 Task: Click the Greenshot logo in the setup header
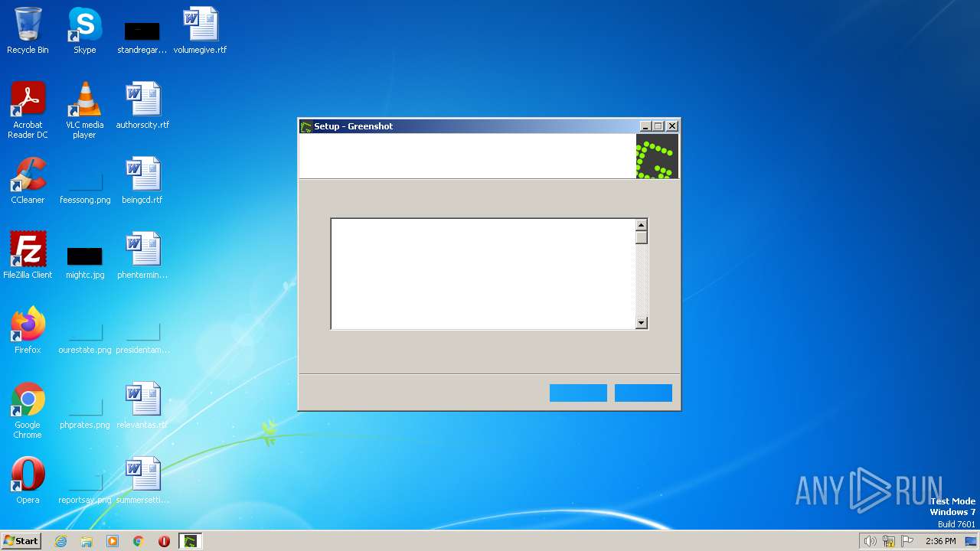[x=657, y=156]
